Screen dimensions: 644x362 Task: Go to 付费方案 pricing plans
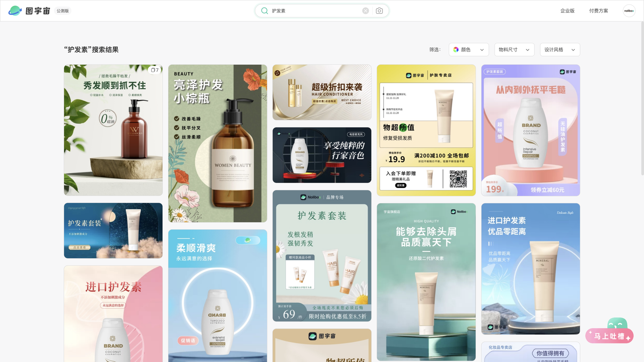[598, 11]
